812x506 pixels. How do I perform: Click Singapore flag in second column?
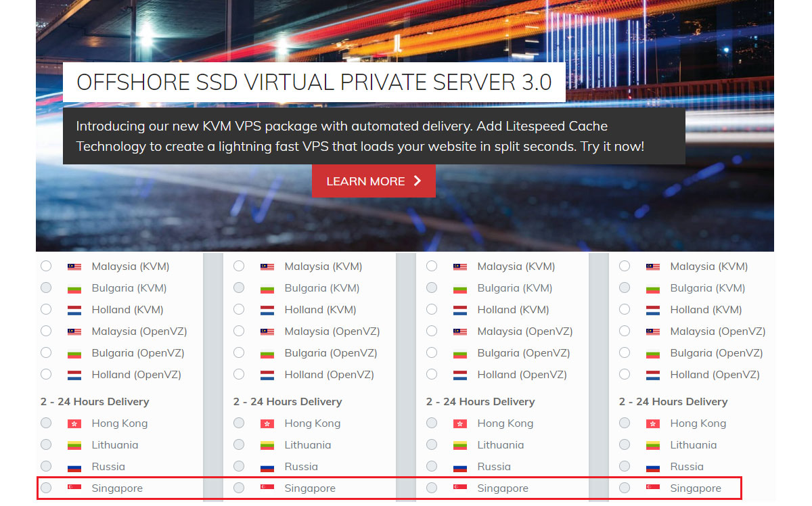point(267,488)
